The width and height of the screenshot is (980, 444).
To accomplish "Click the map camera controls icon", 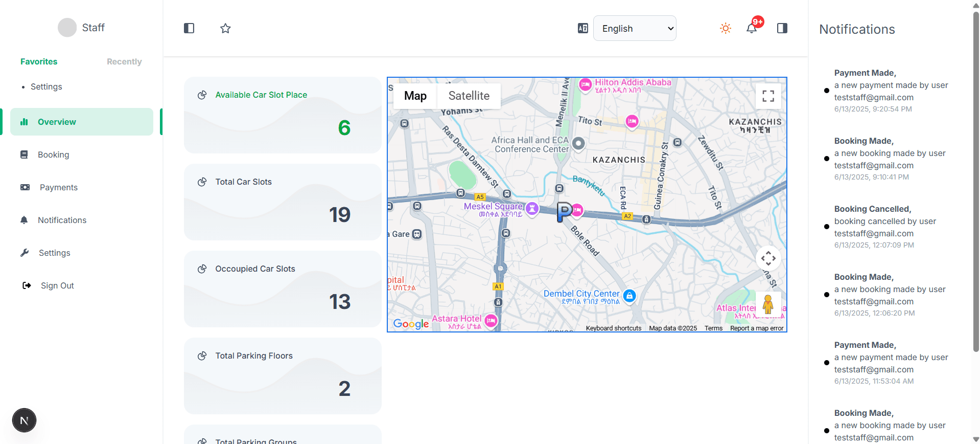I will click(x=768, y=258).
